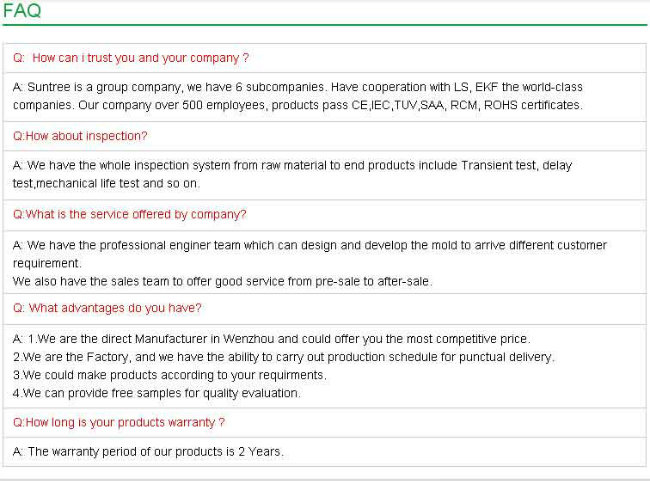Viewport: 650px width, 481px height.
Task: Click the FAQ heading
Action: (22, 10)
